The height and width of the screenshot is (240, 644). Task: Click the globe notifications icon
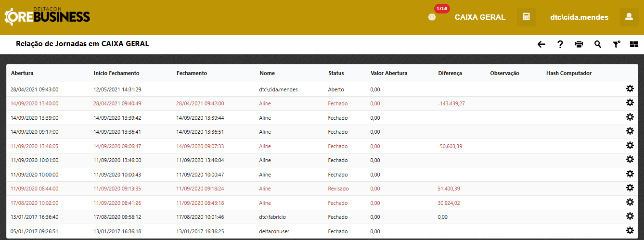[432, 17]
